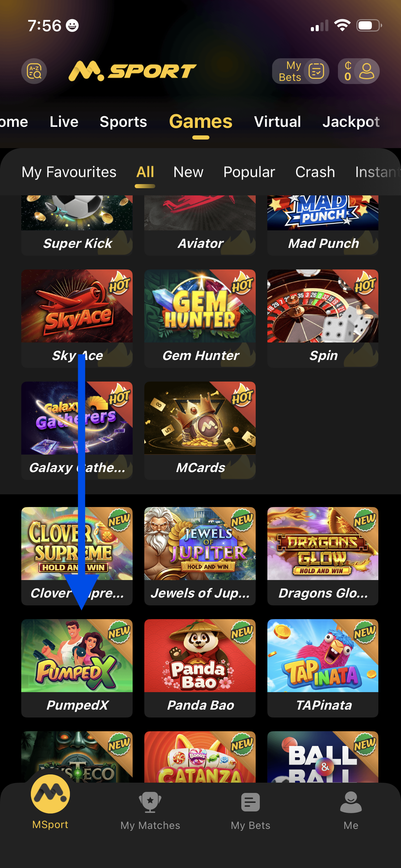Show the New games category
Viewport: 401px width, 868px height.
tap(189, 172)
